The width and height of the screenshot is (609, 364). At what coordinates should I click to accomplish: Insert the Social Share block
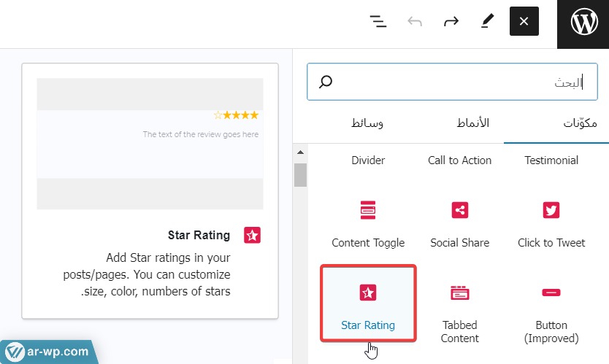click(460, 222)
